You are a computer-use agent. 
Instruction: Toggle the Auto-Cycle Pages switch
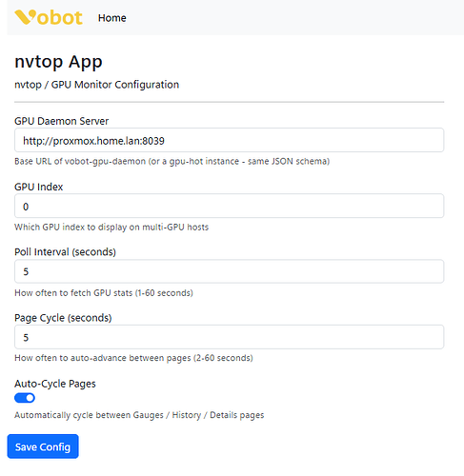click(x=25, y=398)
